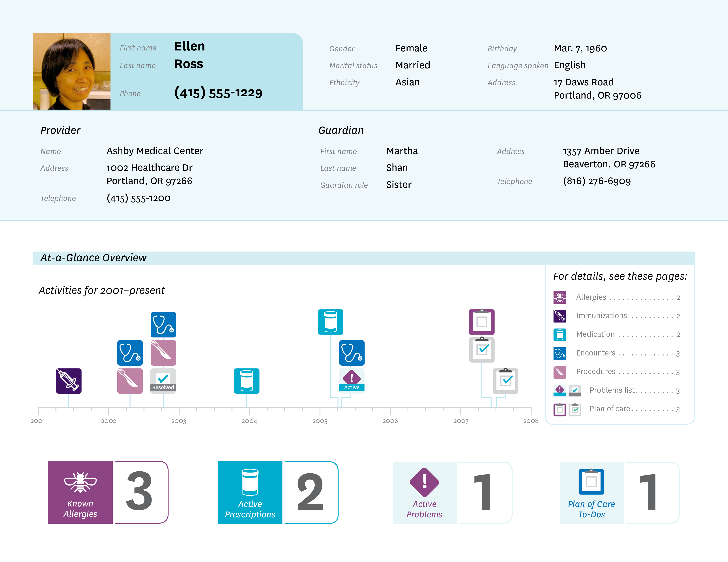Click the lowest checked clipboard near 2008
This screenshot has height=562, width=728.
[505, 381]
